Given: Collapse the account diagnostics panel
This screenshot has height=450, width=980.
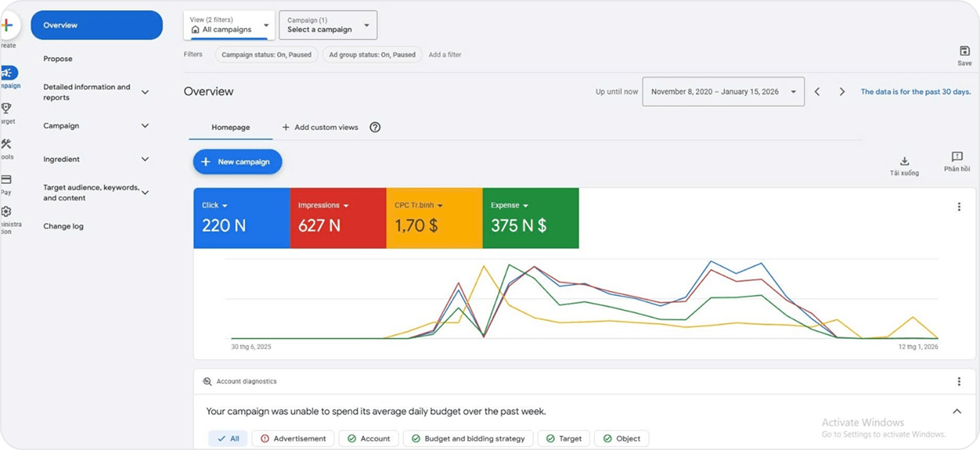Looking at the screenshot, I should (957, 412).
